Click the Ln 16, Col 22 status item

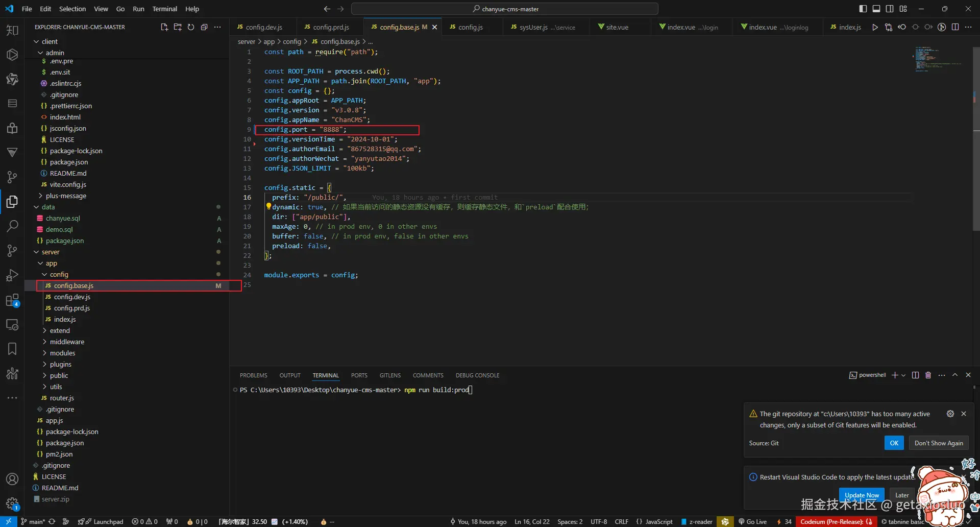[532, 521]
